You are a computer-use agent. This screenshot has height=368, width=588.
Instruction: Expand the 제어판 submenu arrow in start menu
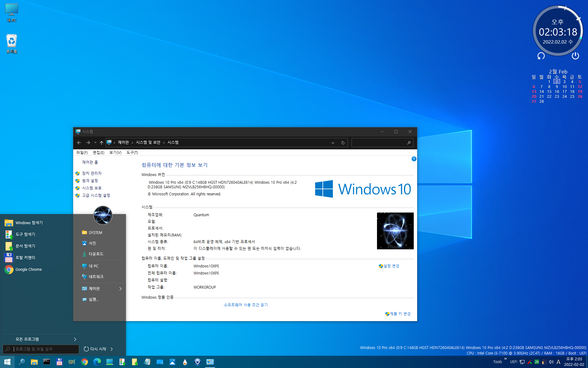120,289
